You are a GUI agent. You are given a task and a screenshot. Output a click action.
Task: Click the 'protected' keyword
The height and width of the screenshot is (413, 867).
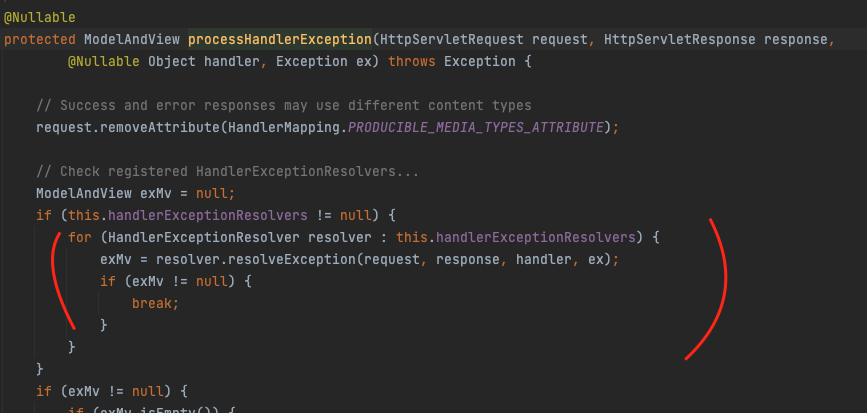click(40, 40)
